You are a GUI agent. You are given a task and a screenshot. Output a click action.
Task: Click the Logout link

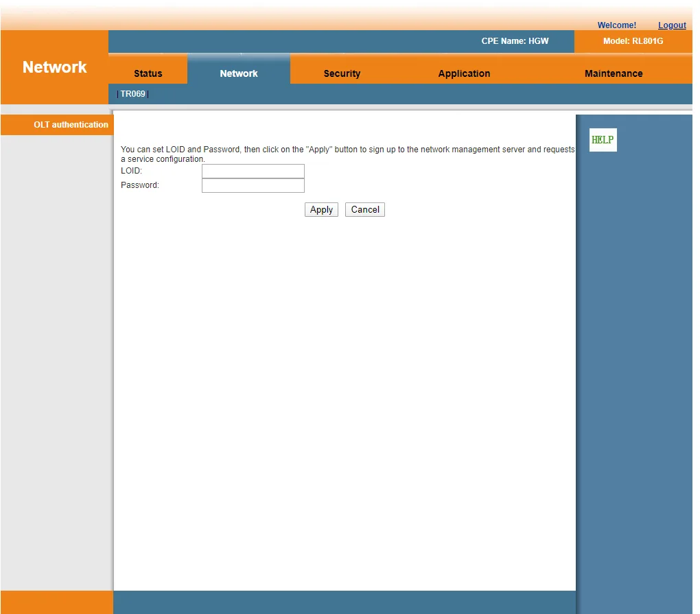coord(672,25)
